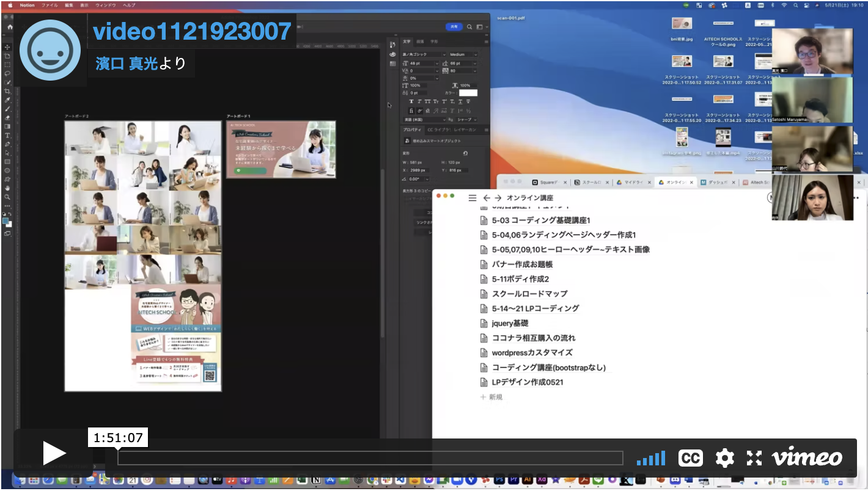This screenshot has width=868, height=491.
Task: Open the video1121923007 title link
Action: [192, 32]
